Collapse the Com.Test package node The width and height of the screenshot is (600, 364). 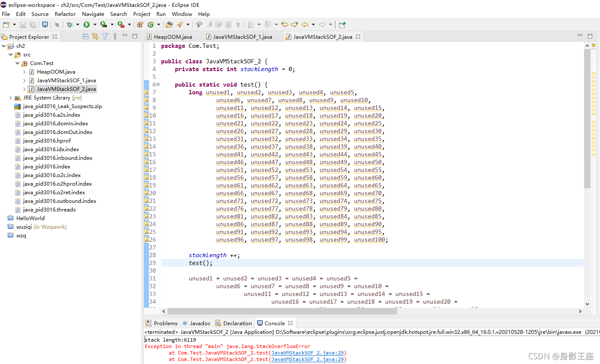coord(18,63)
